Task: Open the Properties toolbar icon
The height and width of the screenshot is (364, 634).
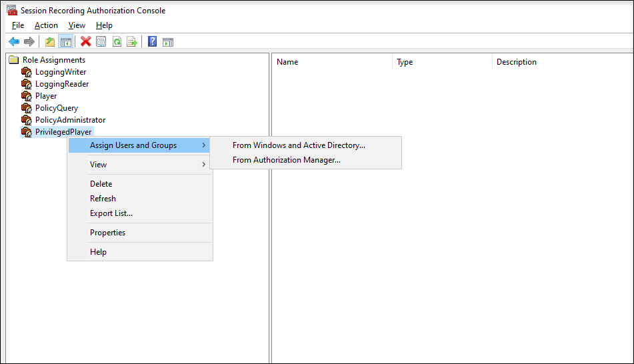Action: coord(101,42)
